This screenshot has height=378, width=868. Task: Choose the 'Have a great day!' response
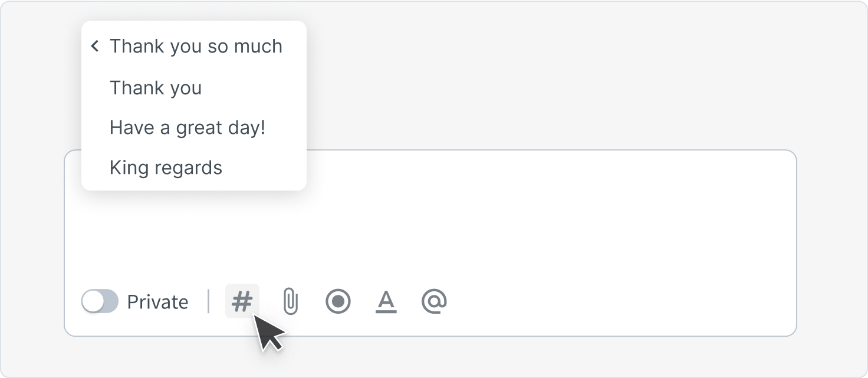point(188,127)
